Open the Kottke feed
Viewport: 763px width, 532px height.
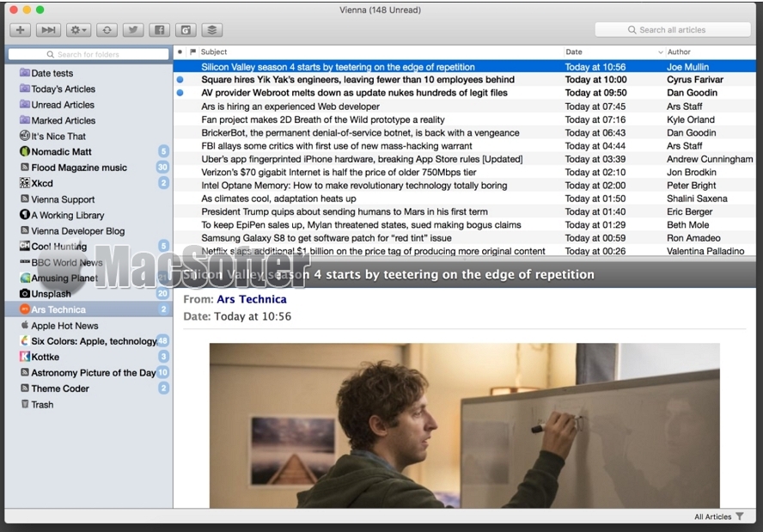coord(89,357)
